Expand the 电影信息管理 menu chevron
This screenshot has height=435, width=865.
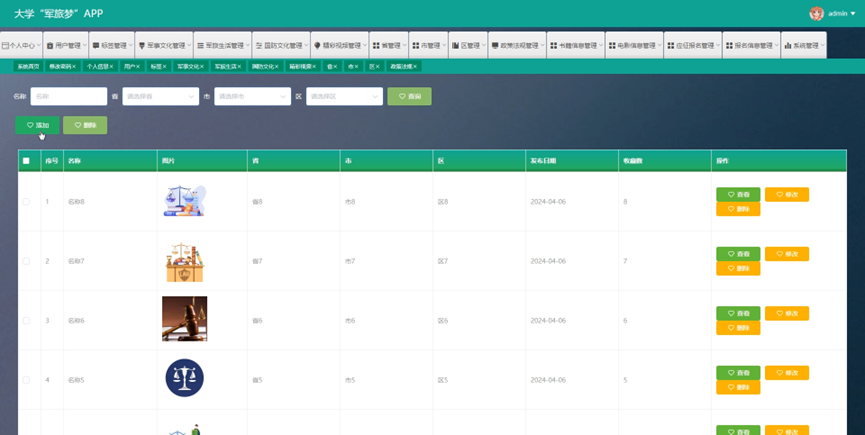click(659, 46)
